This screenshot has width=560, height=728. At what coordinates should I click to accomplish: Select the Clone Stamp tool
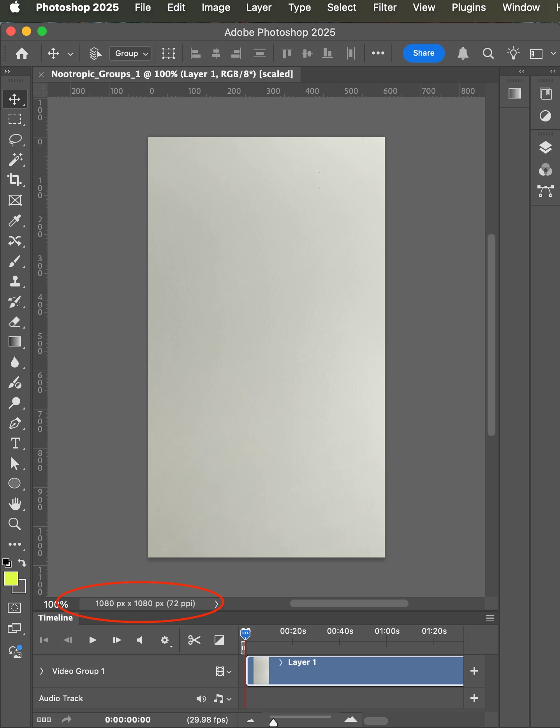tap(15, 281)
